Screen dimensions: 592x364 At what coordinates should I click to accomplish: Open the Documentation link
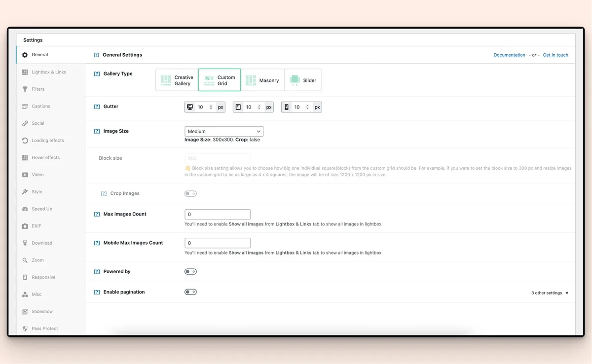509,55
